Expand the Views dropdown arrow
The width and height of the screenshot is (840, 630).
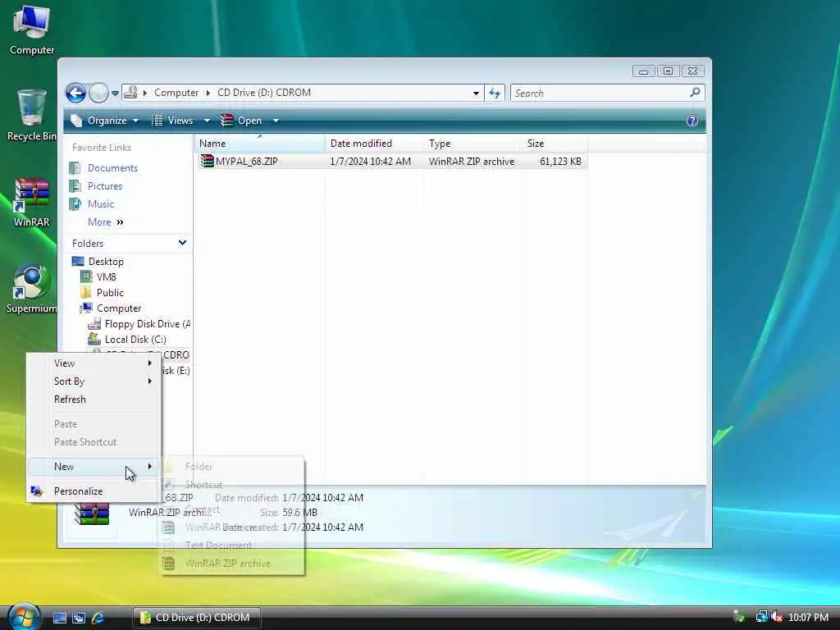click(x=207, y=121)
